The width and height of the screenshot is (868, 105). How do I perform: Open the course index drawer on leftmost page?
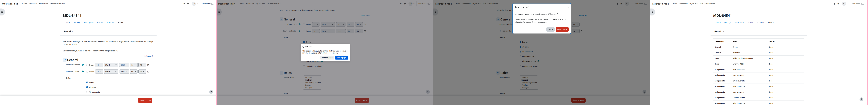(2, 12)
